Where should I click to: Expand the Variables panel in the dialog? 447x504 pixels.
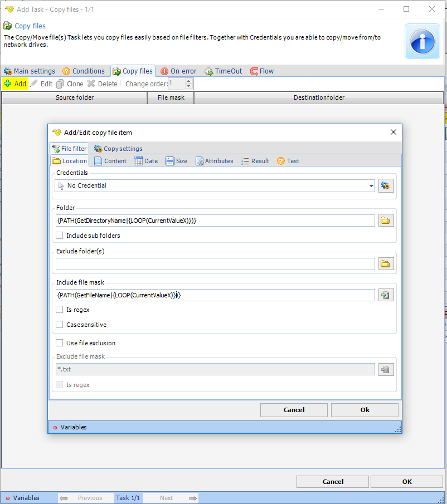tap(70, 427)
